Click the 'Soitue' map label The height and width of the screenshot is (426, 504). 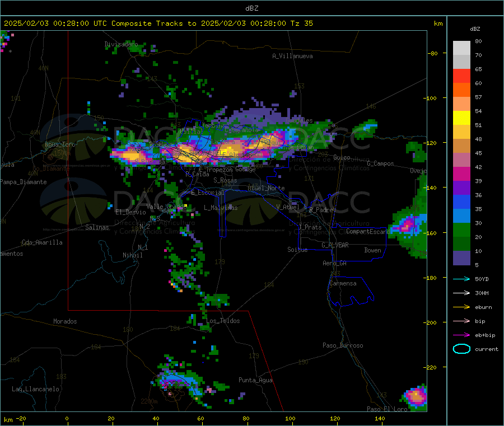[x=297, y=250]
